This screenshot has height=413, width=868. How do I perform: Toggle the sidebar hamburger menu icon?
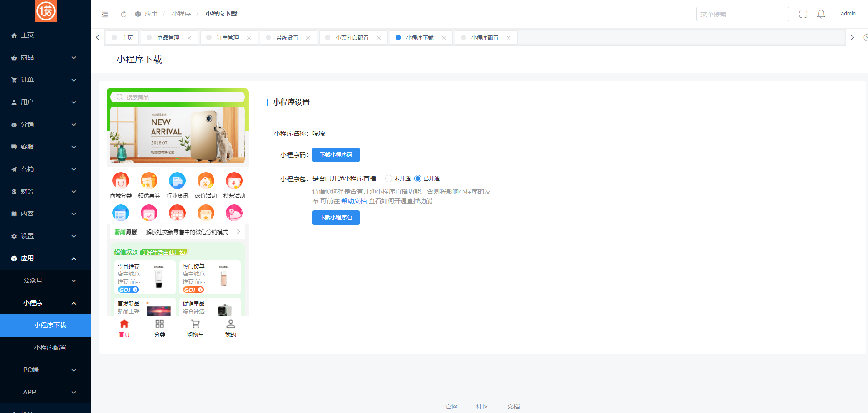[x=105, y=14]
